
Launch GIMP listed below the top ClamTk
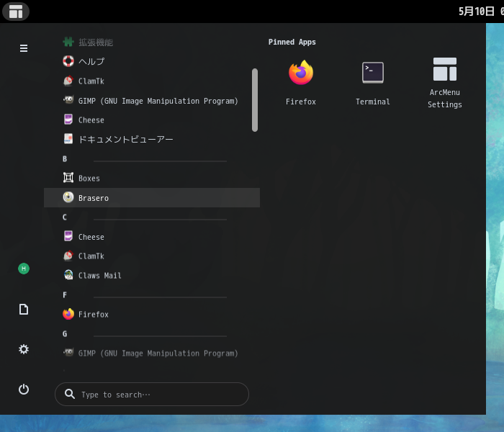pos(152,101)
